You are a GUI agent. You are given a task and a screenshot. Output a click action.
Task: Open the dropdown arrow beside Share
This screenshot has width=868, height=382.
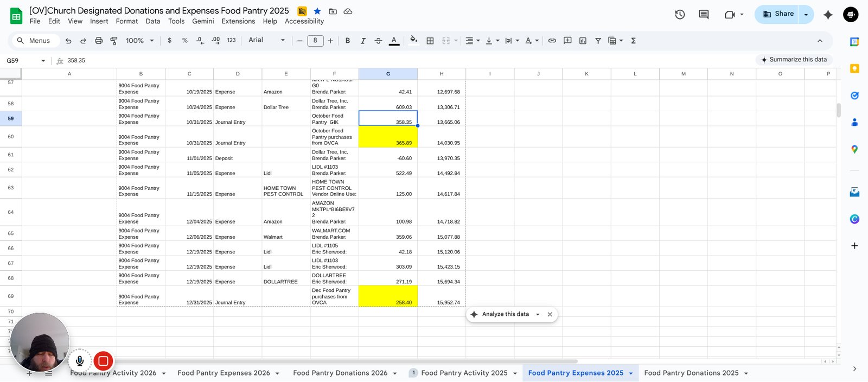[806, 15]
